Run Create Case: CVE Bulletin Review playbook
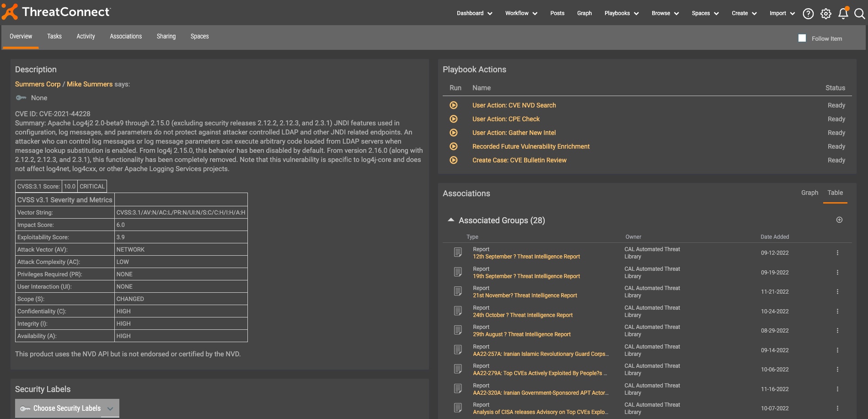 click(453, 160)
